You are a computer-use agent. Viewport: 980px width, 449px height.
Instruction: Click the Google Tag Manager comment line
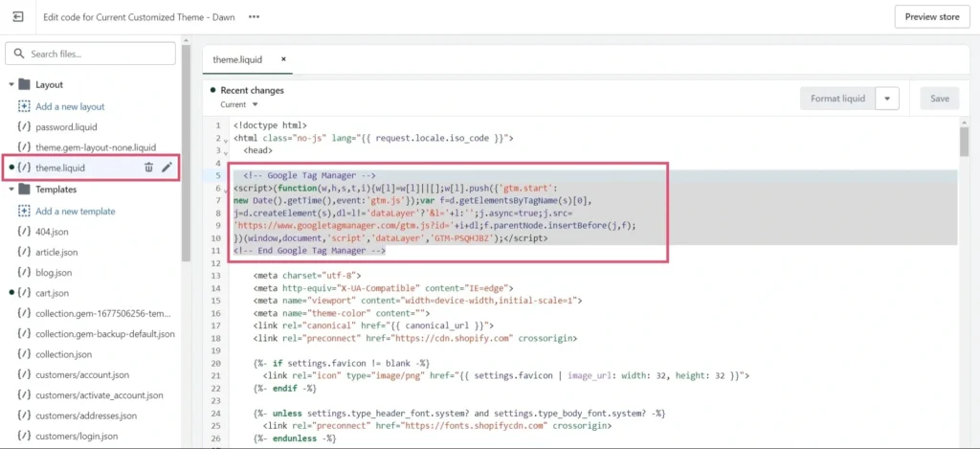[309, 176]
